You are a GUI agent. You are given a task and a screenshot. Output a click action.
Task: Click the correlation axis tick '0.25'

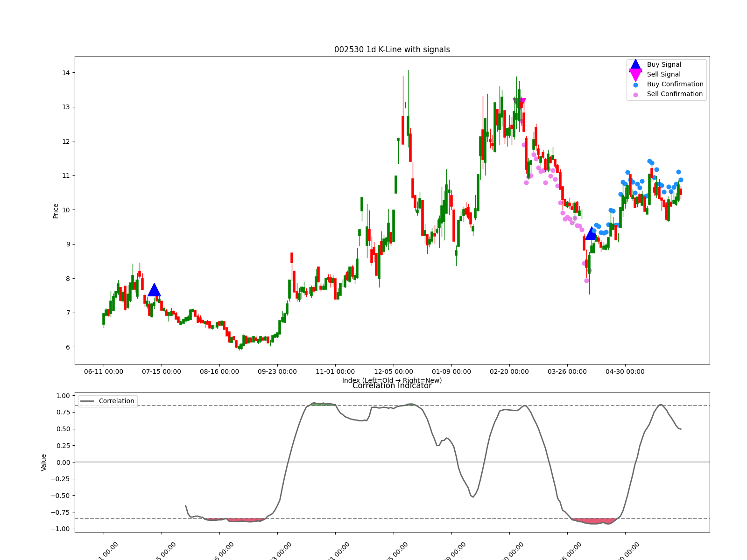(63, 446)
